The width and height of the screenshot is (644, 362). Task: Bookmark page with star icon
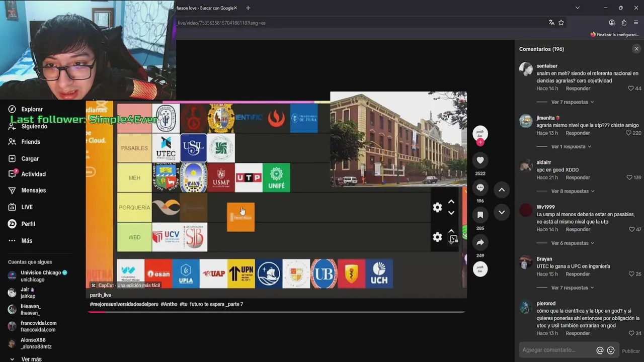point(561,23)
